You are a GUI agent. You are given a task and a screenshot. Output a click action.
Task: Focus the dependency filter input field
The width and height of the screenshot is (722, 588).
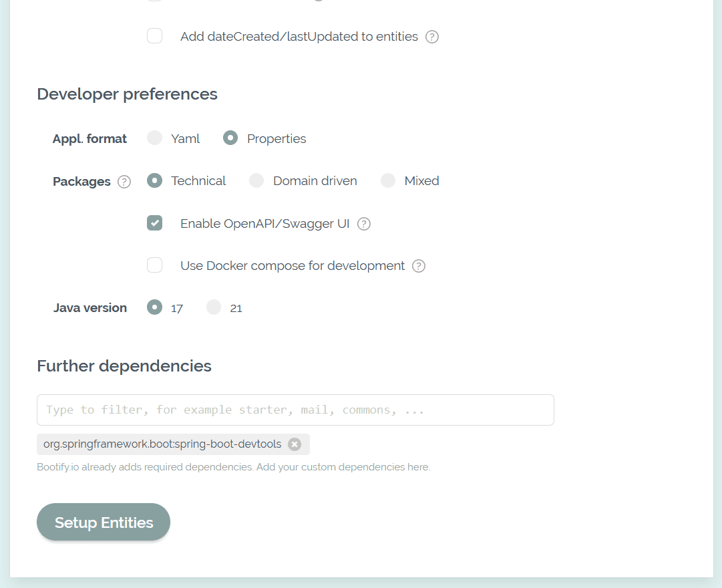[295, 410]
